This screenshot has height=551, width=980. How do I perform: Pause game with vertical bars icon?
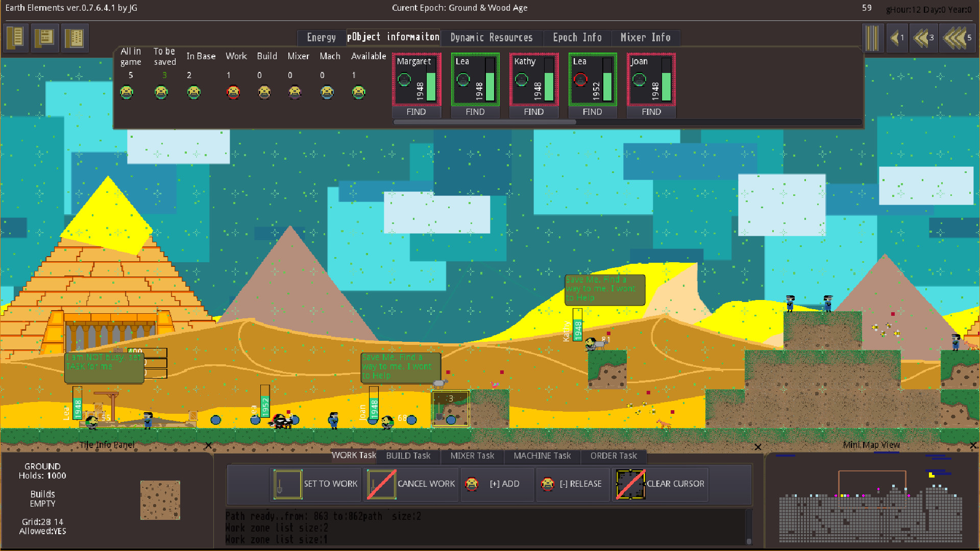pyautogui.click(x=872, y=38)
